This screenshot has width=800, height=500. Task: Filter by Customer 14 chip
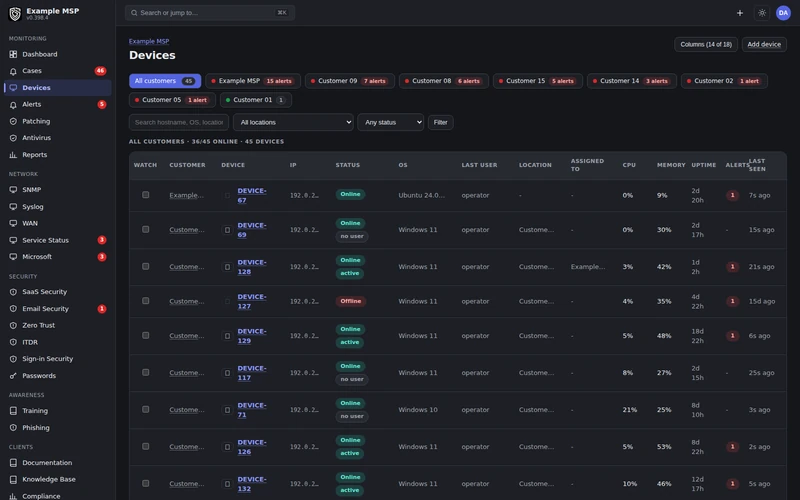pyautogui.click(x=632, y=81)
